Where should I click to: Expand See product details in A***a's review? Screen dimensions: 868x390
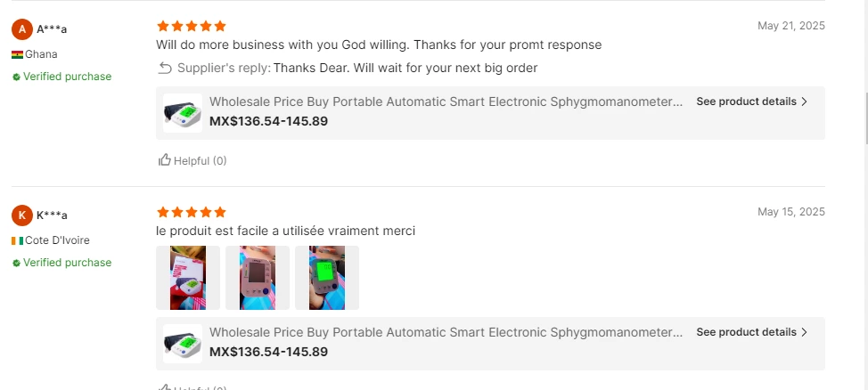(x=751, y=102)
